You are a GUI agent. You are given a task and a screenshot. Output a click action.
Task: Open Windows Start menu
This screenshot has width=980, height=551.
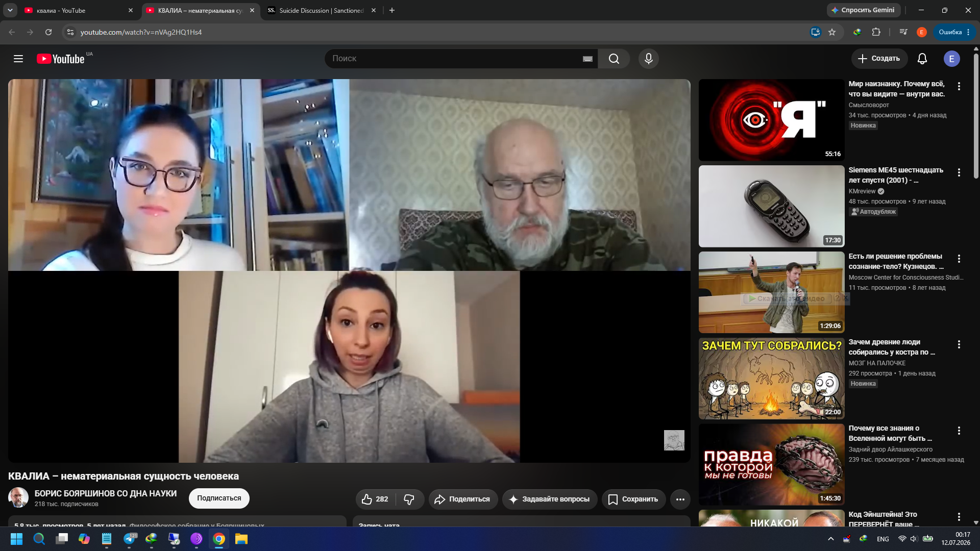[16, 539]
